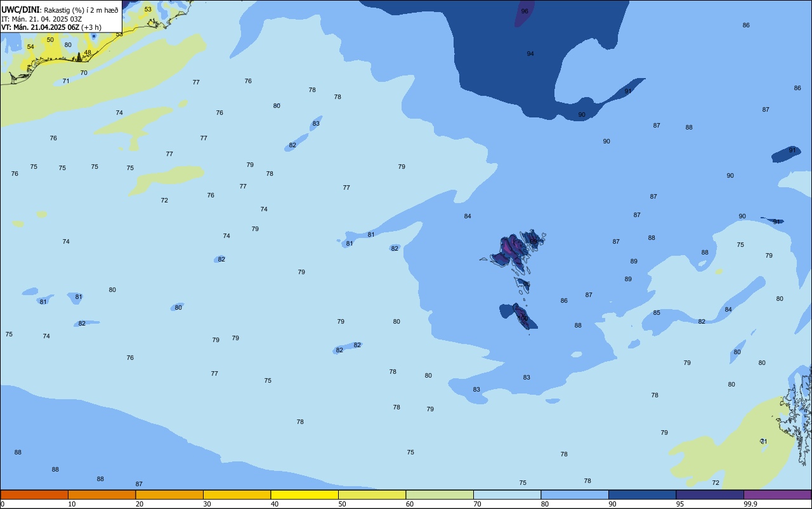The height and width of the screenshot is (509, 812).
Task: Pick the 20–30 legend color band
Action: 169,494
